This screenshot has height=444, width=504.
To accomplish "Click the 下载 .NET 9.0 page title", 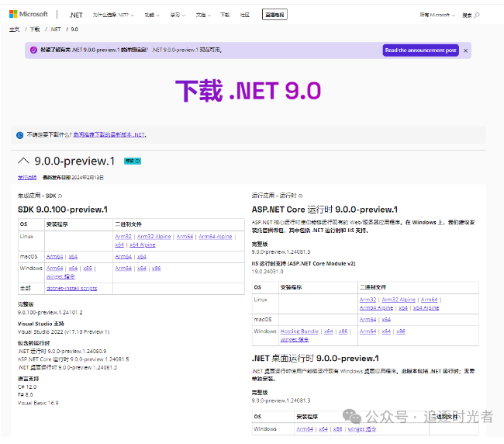I will pos(248,91).
